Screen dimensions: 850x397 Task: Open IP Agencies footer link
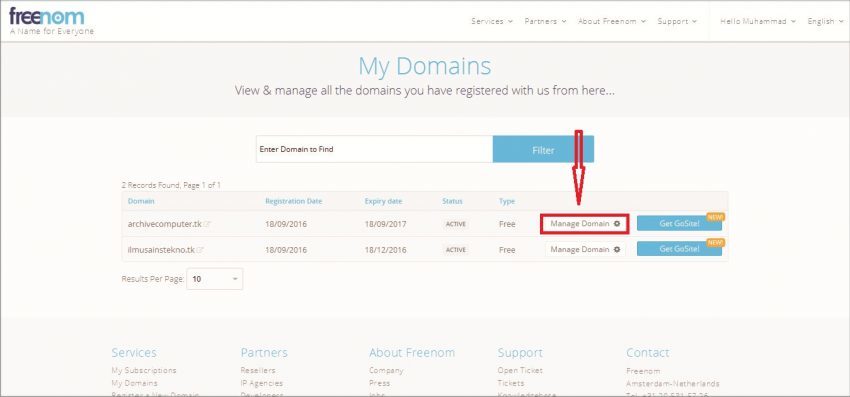261,383
